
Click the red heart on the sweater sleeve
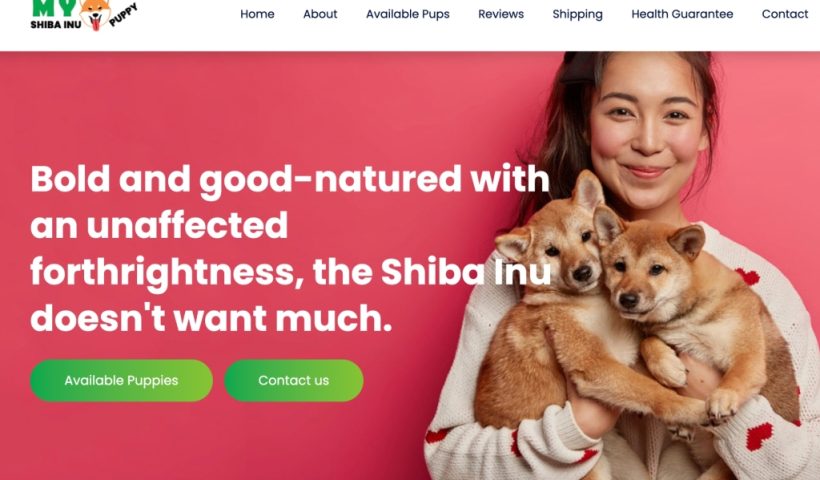point(759,437)
